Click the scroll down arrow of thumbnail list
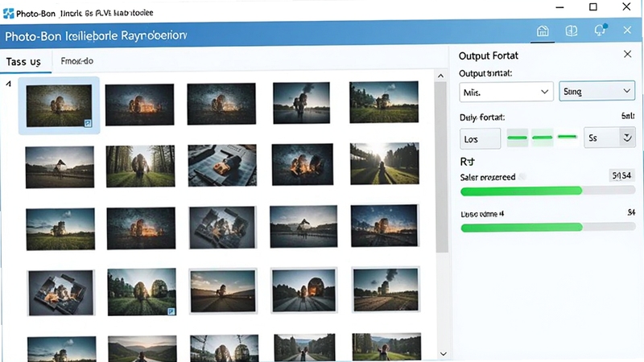This screenshot has height=362, width=644. pos(443,354)
